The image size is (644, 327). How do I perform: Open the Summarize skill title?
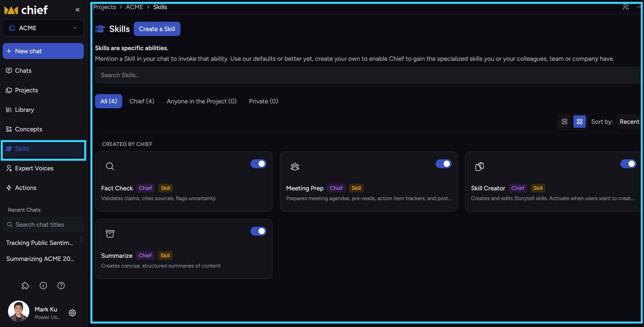click(x=117, y=256)
